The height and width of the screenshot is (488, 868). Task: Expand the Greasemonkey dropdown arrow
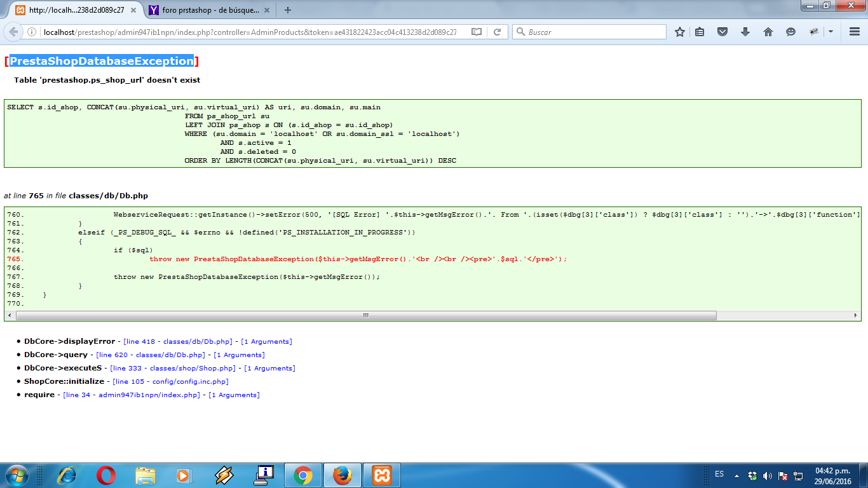[831, 32]
